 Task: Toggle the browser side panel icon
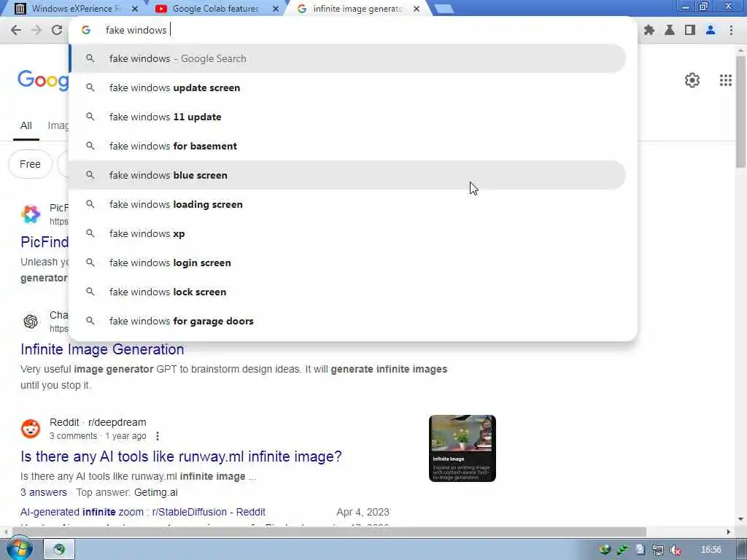point(690,30)
